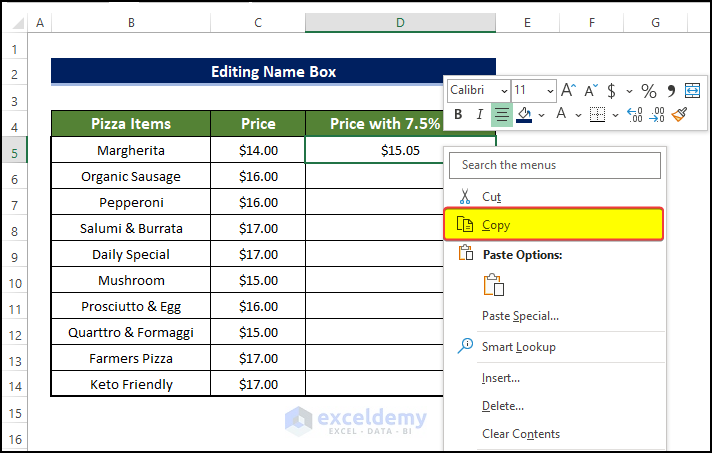This screenshot has height=453, width=712.
Task: Toggle Center alignment in mini toolbar
Action: point(502,114)
